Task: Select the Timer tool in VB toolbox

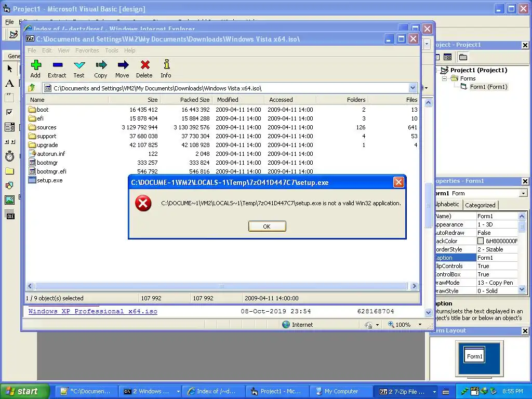Action: 9,156
